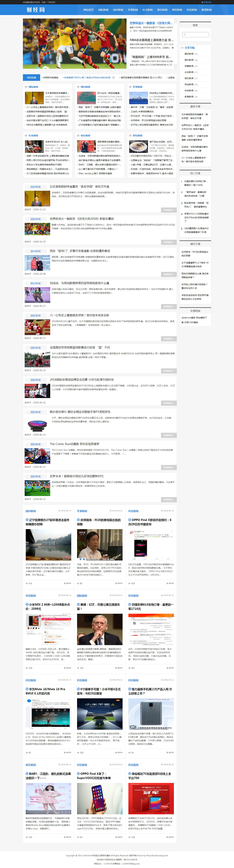Open 四川达州一商贸城遭遇 item in 国内新闻 panel
Screen dimensions: 234x868
[109, 93]
